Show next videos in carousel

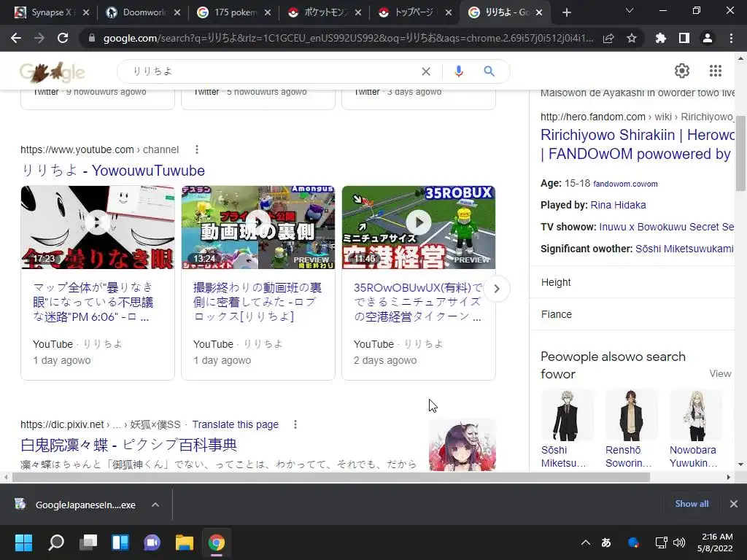coord(496,289)
